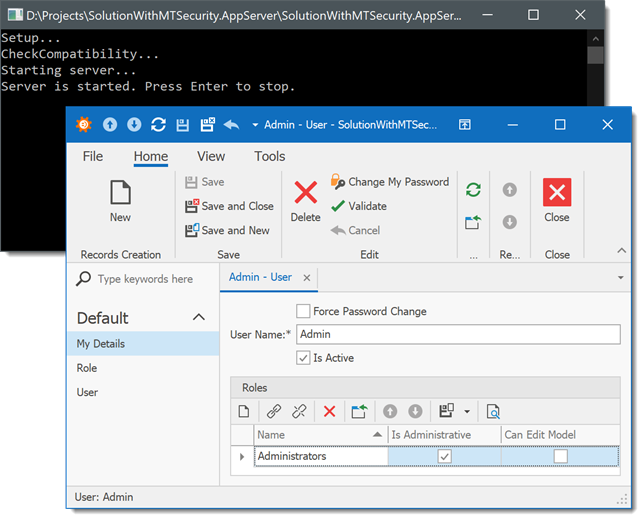The height and width of the screenshot is (519, 642).
Task: Click the console window scrollbar thumb
Action: (595, 55)
